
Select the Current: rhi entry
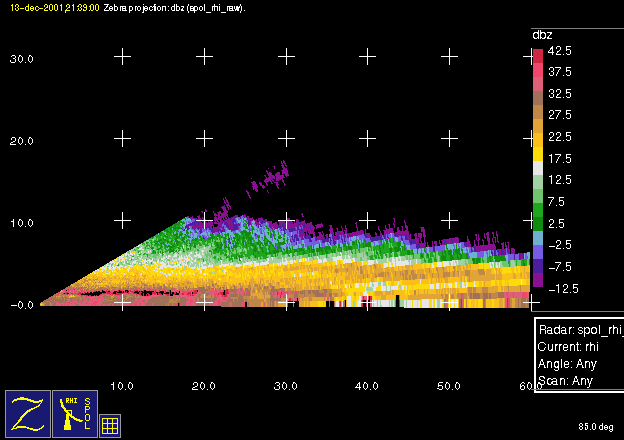(x=568, y=346)
